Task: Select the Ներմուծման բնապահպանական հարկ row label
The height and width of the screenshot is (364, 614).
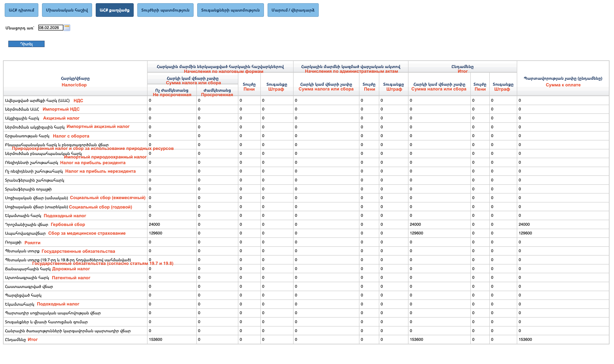Action: 43,154
